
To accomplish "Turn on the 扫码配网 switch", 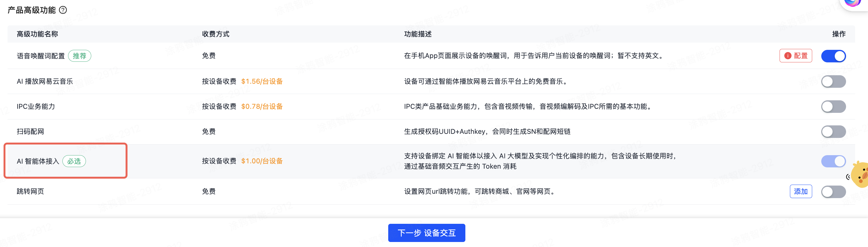I will (833, 131).
